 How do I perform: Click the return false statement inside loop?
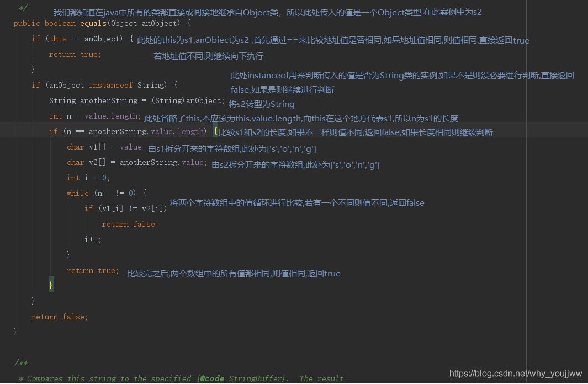click(x=130, y=224)
